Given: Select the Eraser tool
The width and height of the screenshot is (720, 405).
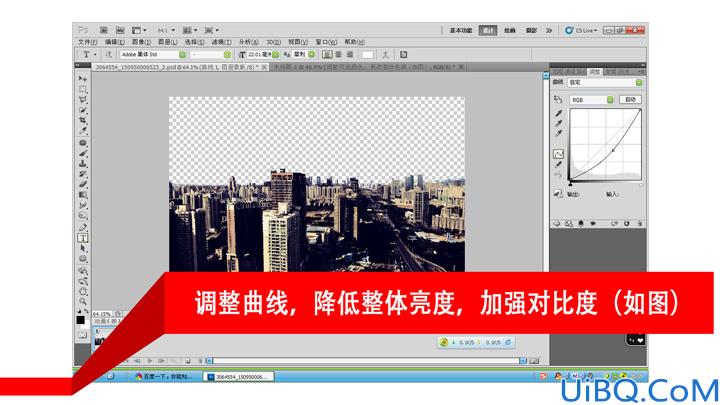Looking at the screenshot, I should tap(83, 184).
